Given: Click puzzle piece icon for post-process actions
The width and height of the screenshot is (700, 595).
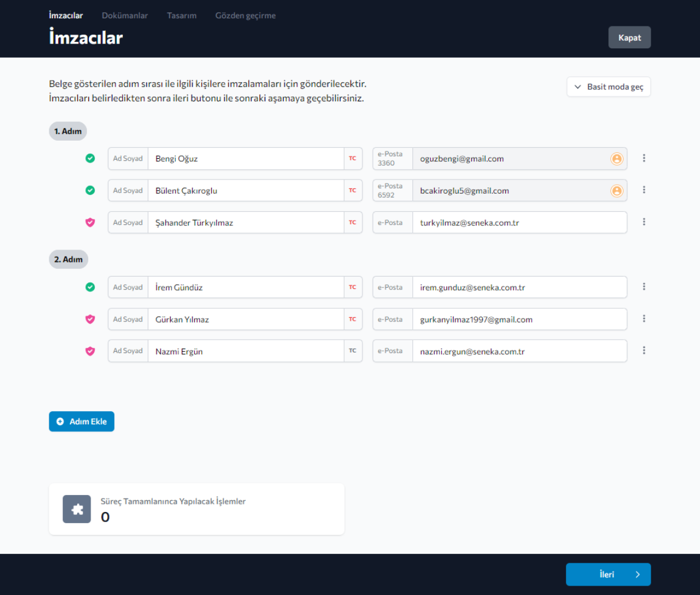Looking at the screenshot, I should click(x=77, y=509).
